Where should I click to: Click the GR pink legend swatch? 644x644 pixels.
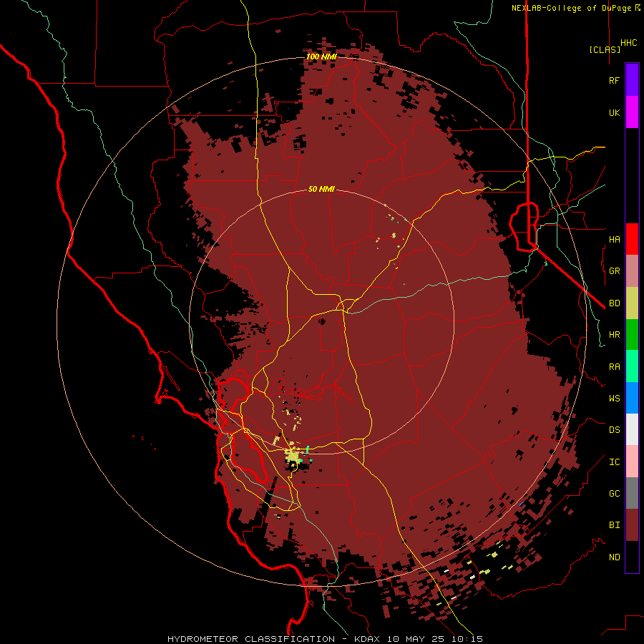tap(632, 271)
